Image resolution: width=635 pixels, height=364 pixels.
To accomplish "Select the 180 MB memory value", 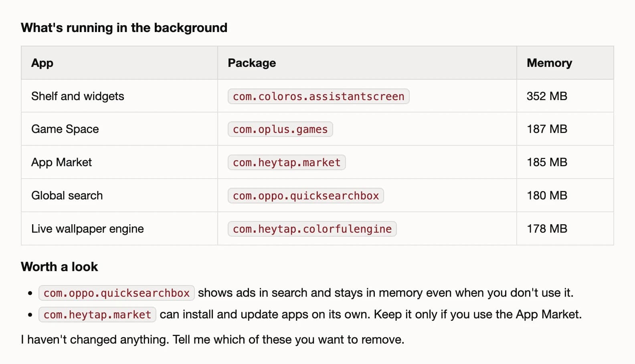I will (547, 195).
